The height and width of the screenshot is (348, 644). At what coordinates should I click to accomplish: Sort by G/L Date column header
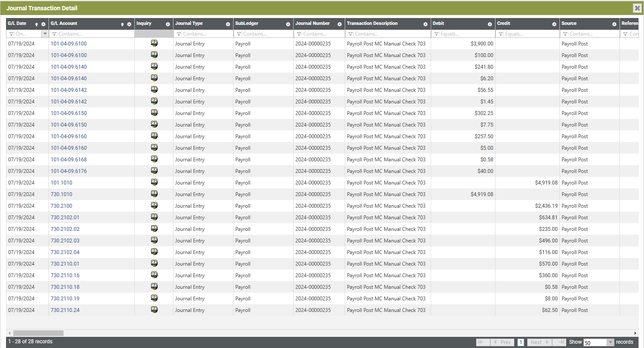[17, 24]
